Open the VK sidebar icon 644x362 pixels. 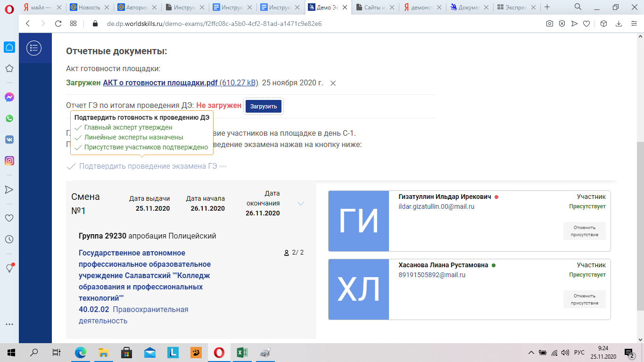(x=9, y=140)
